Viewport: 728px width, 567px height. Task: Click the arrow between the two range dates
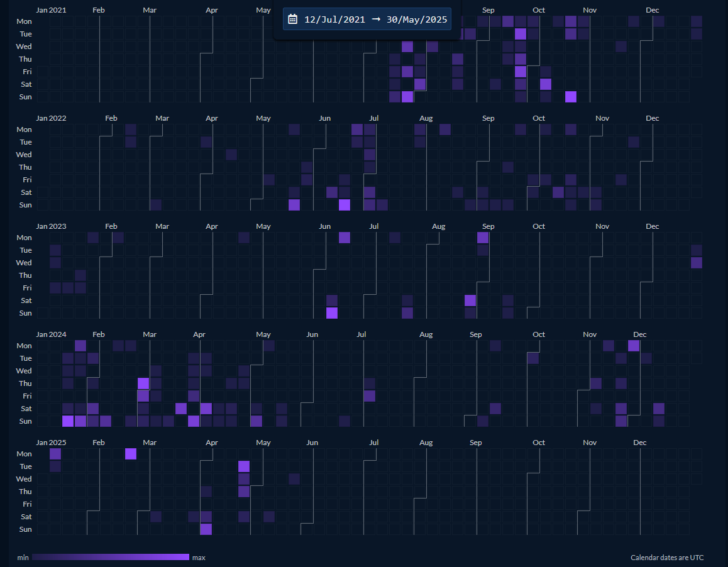376,19
